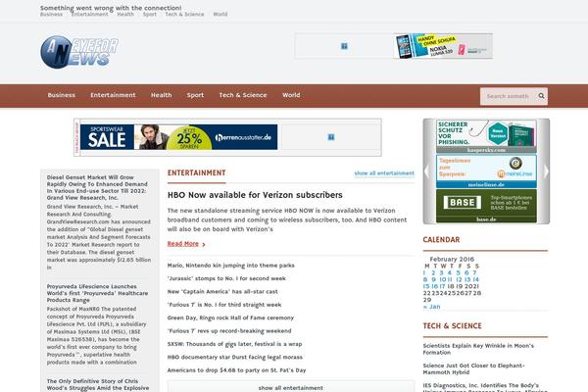Click the CALENDAR heading
The height and width of the screenshot is (392, 588).
pos(441,240)
